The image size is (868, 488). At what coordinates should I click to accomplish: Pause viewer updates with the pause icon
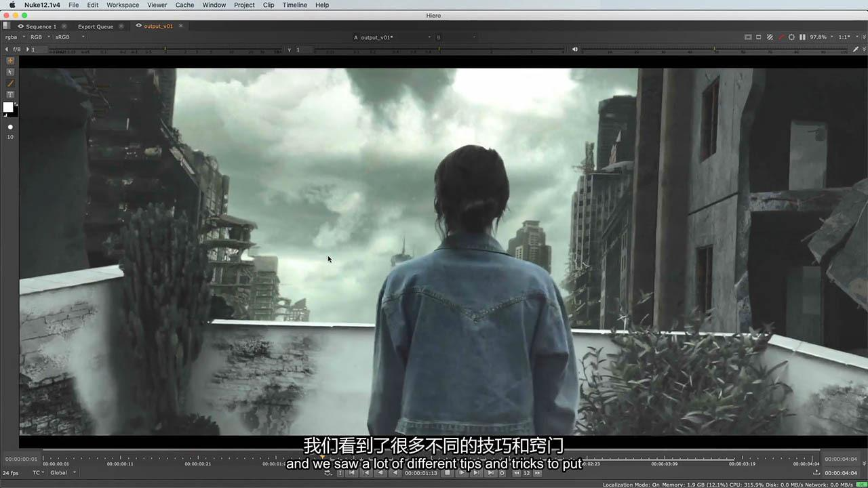(x=802, y=37)
